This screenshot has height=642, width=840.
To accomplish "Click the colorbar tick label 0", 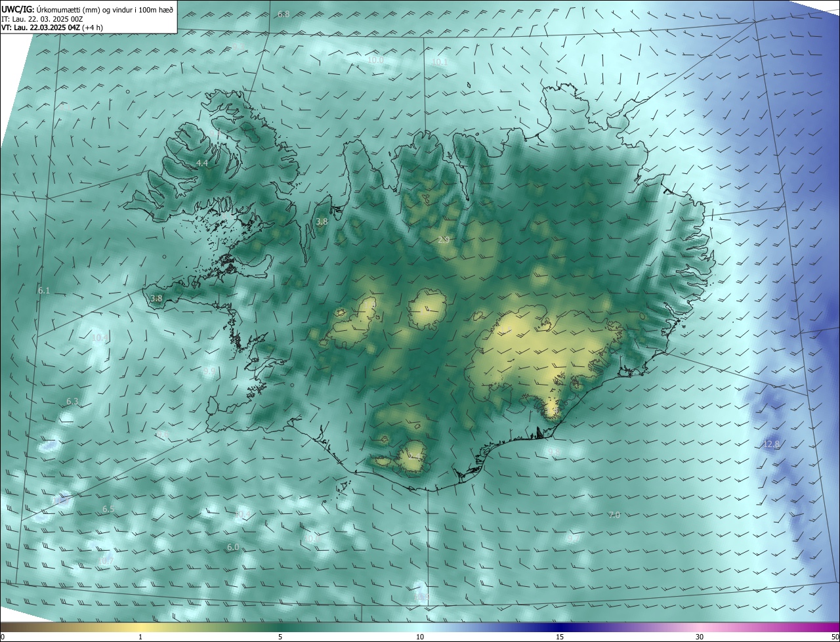I will click(2, 637).
